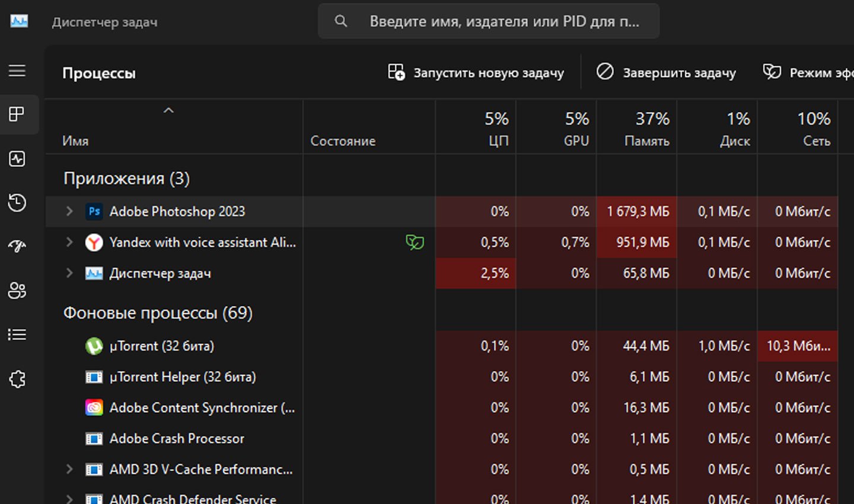Open the Performance page in sidebar

(x=17, y=158)
